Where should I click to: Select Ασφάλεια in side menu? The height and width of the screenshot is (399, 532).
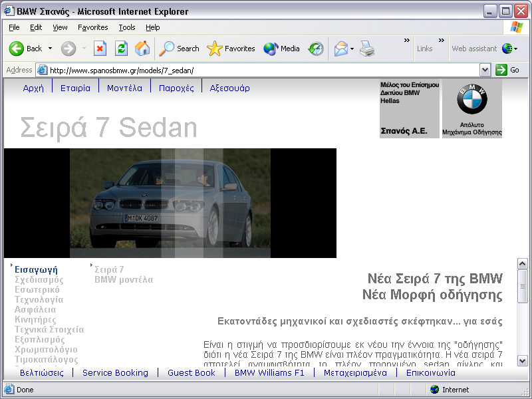(35, 309)
